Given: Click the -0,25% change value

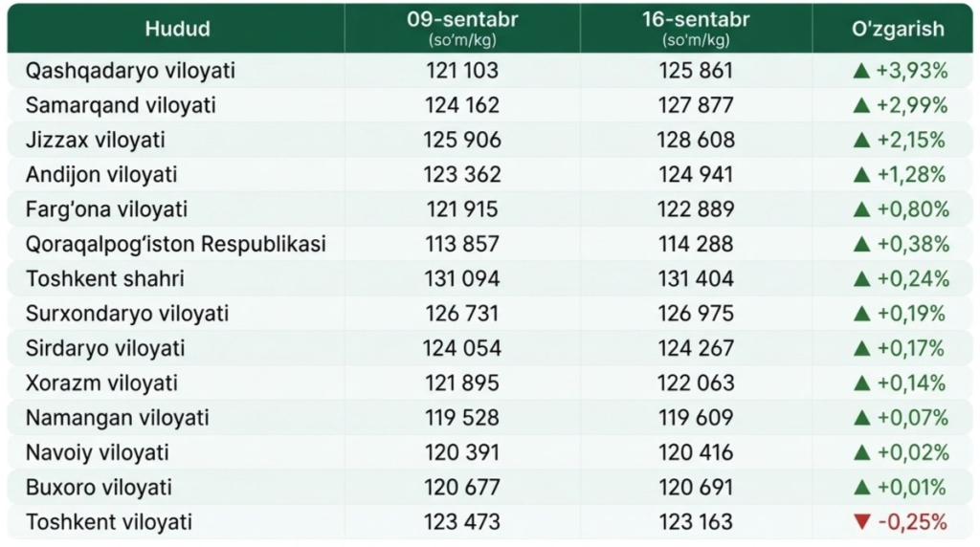Looking at the screenshot, I should tap(912, 522).
